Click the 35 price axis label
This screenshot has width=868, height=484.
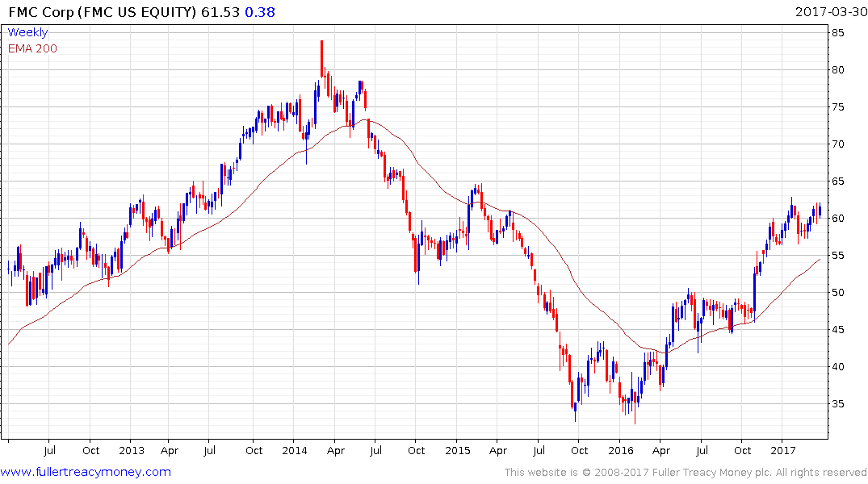[x=838, y=403]
